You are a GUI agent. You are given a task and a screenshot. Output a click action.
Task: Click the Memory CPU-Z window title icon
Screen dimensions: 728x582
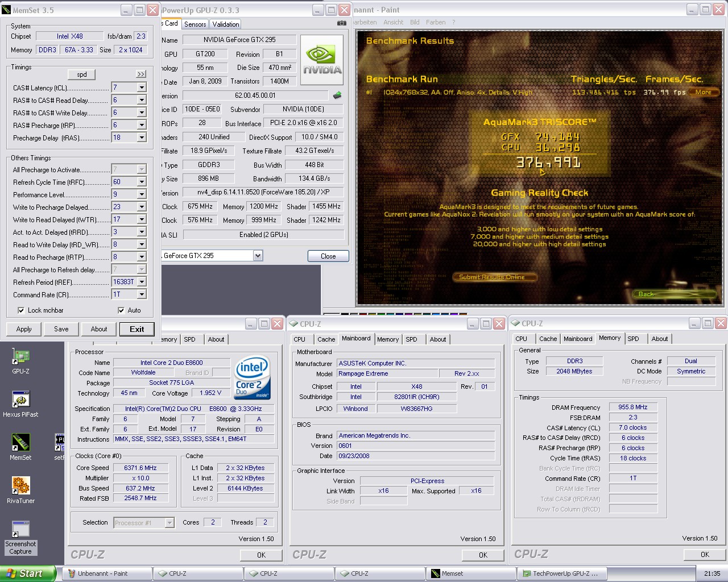pyautogui.click(x=515, y=323)
